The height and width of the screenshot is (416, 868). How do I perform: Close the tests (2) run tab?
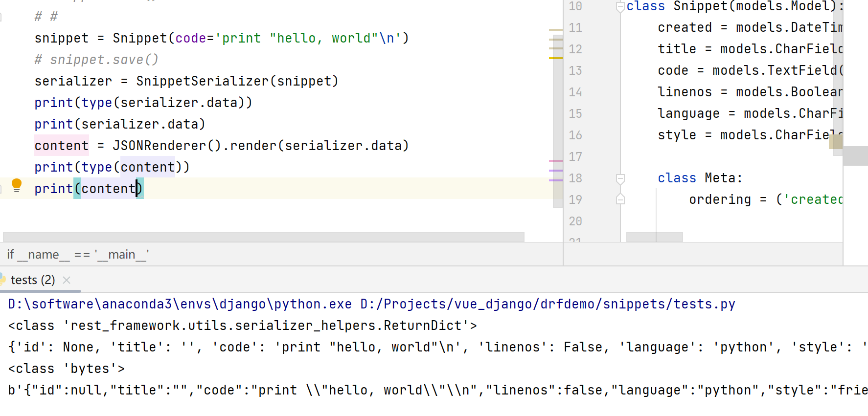tap(67, 280)
